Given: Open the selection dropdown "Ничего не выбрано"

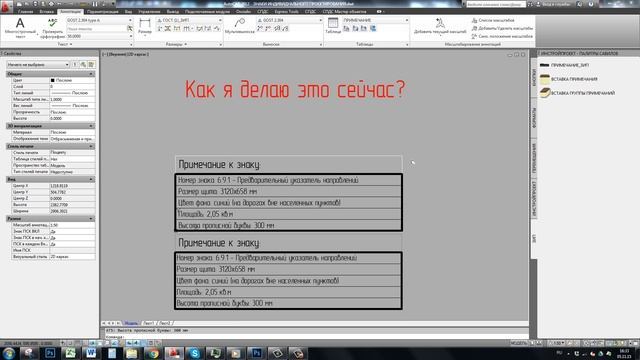Looking at the screenshot, I should pos(38,64).
